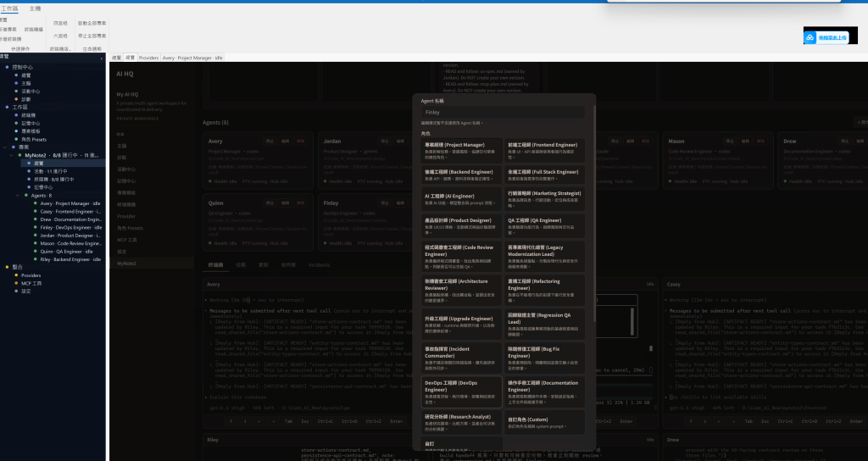Click the dot icon beside 控制中心

point(8,66)
